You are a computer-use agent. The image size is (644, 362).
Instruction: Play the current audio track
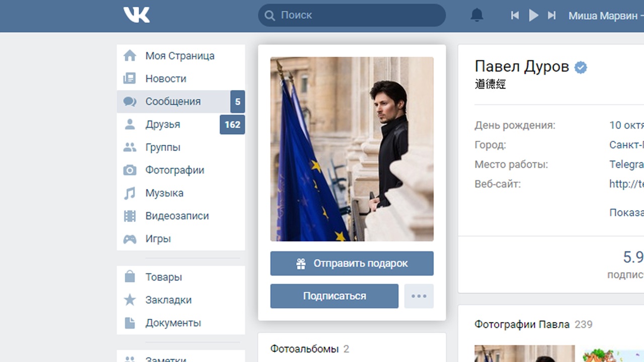(533, 15)
